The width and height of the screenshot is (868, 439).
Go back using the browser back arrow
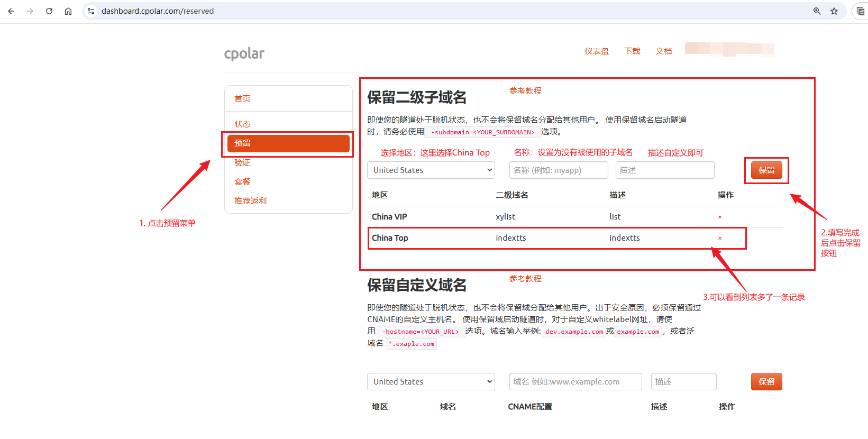click(11, 11)
